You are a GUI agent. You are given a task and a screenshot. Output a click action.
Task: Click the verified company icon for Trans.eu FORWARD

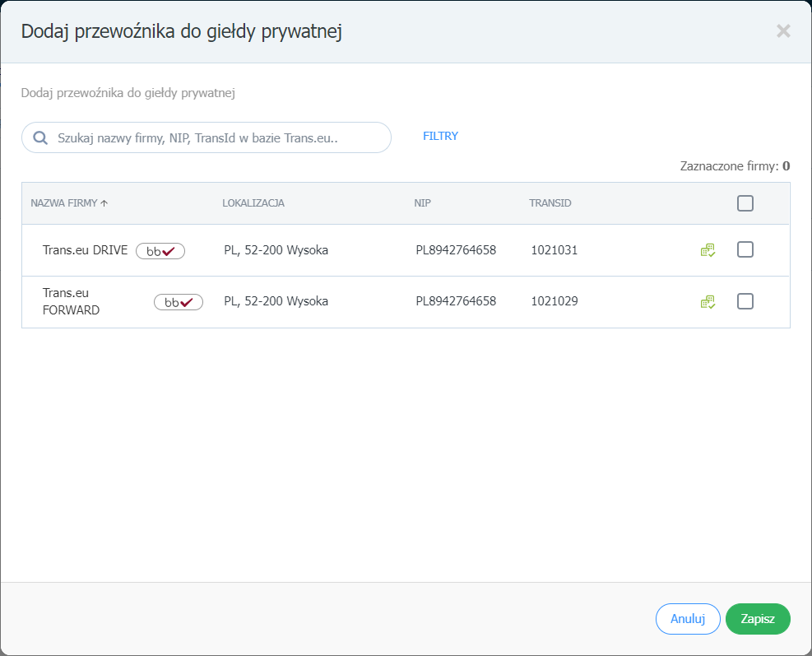click(708, 301)
